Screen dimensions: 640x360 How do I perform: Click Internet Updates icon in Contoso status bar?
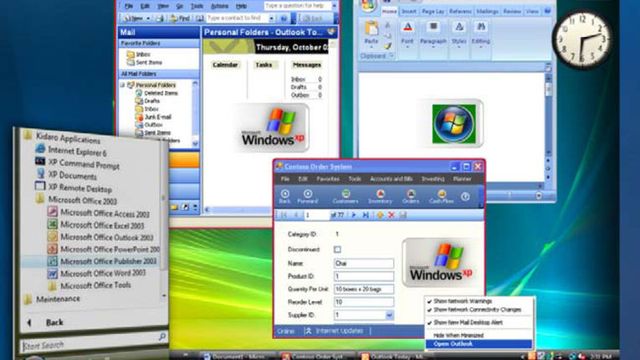[308, 331]
